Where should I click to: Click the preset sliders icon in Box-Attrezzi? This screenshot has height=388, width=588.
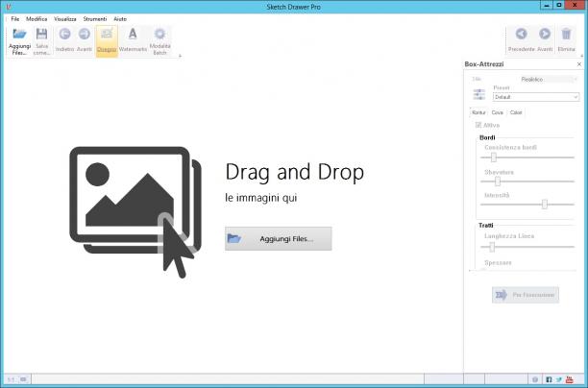pos(478,94)
